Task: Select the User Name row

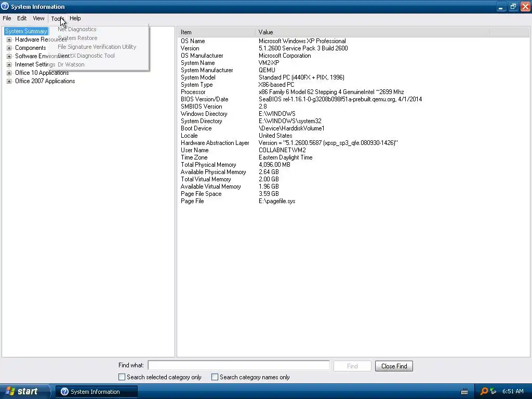Action: [x=353, y=150]
